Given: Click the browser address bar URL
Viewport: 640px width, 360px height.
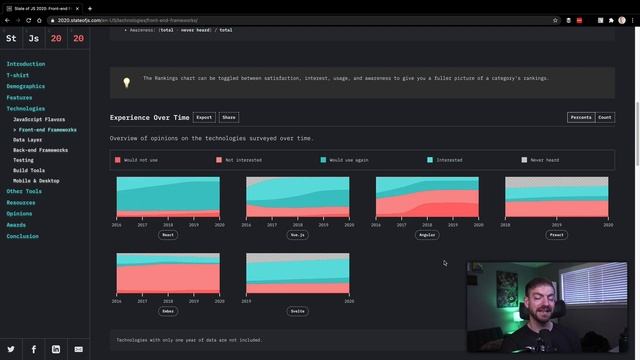Looking at the screenshot, I should (127, 20).
